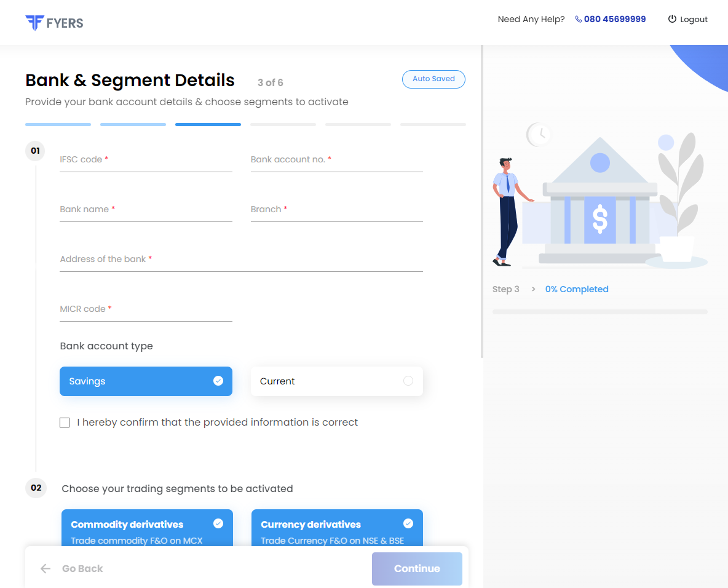Click the Continue button
The width and height of the screenshot is (728, 588).
(x=417, y=568)
